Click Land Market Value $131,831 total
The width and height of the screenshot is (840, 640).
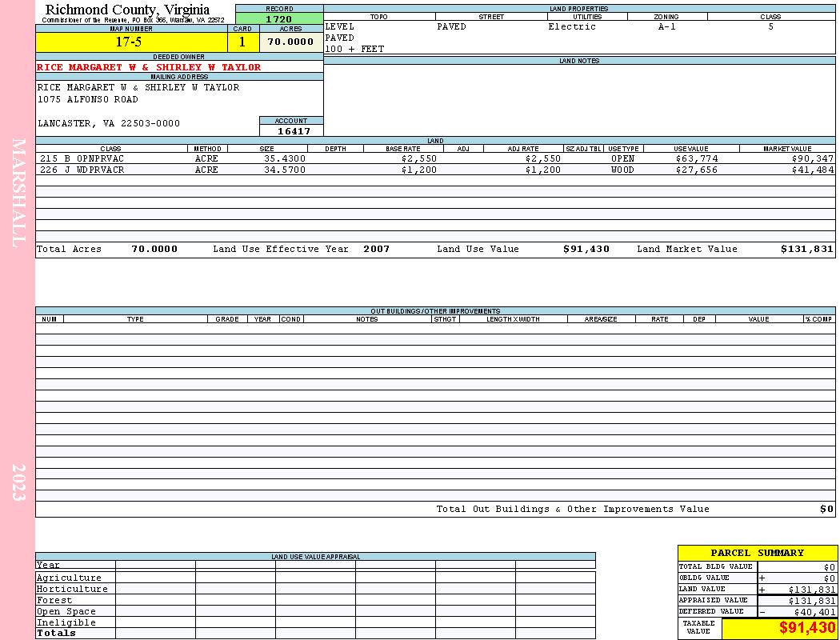click(807, 249)
